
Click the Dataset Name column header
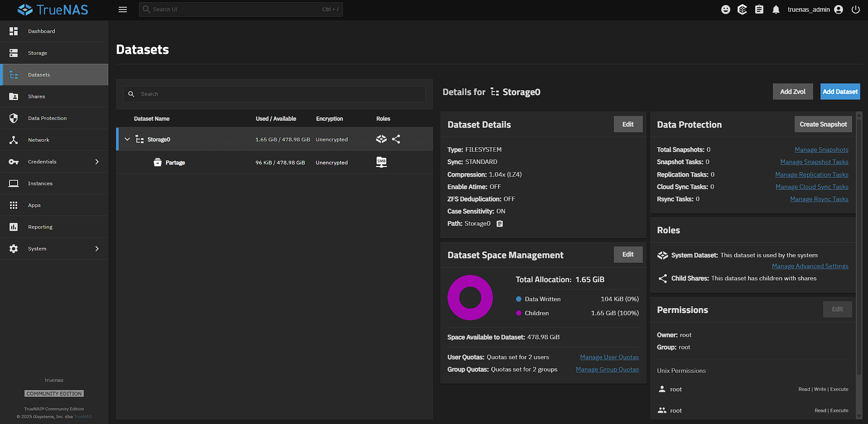pyautogui.click(x=152, y=119)
